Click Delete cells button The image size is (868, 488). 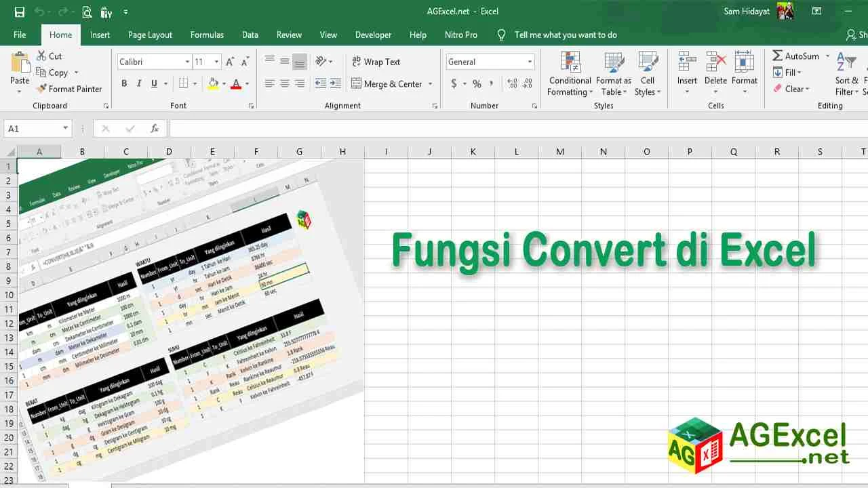(x=715, y=73)
